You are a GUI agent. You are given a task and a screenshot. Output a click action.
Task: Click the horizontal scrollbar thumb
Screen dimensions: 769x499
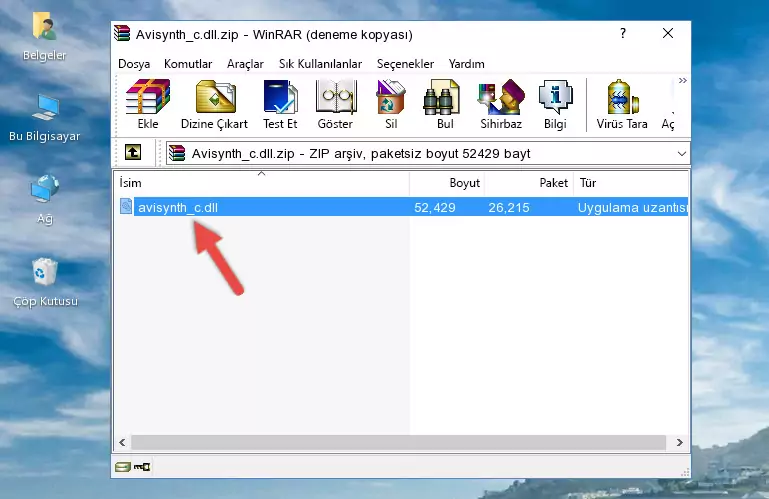[x=398, y=442]
